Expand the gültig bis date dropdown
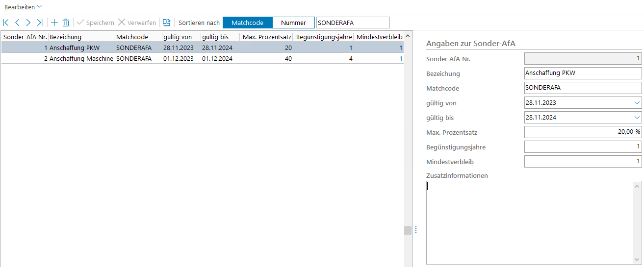This screenshot has width=644, height=267. point(637,118)
